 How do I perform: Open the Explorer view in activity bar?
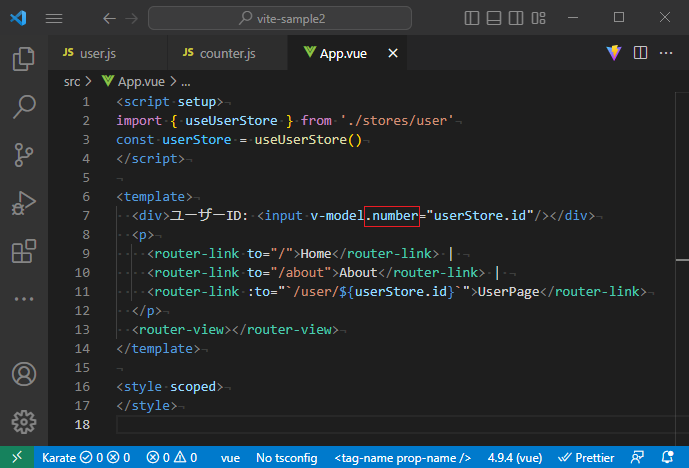tap(24, 59)
